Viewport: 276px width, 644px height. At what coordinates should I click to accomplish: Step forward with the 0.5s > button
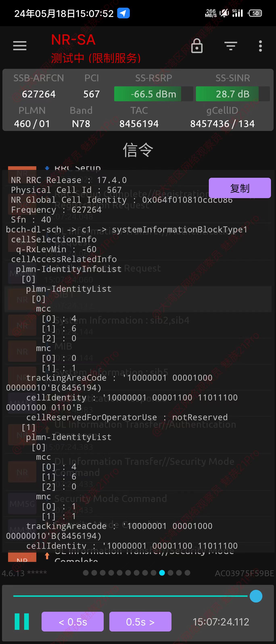[140, 621]
